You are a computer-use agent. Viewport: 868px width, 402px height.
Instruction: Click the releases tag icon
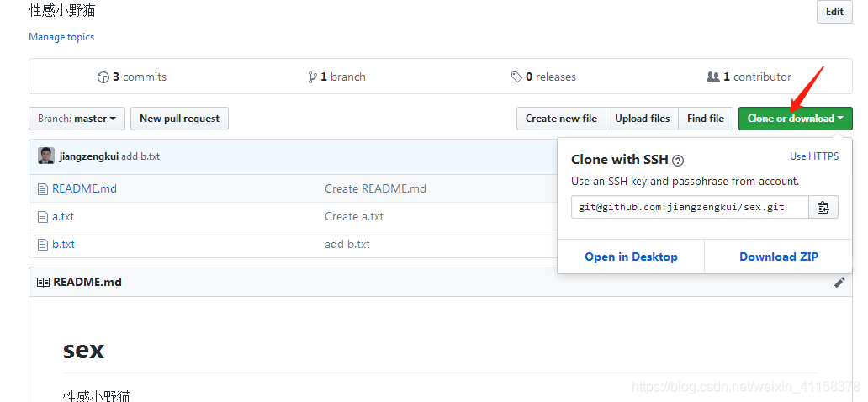[x=516, y=77]
